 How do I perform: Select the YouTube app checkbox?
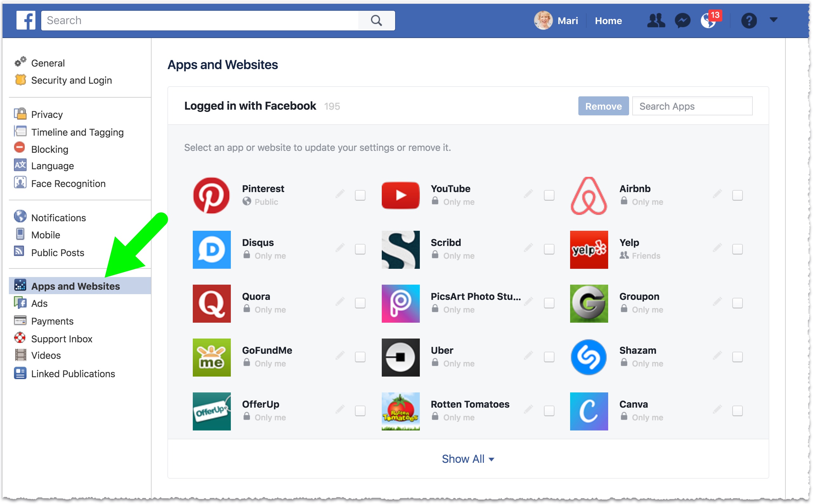pyautogui.click(x=549, y=195)
